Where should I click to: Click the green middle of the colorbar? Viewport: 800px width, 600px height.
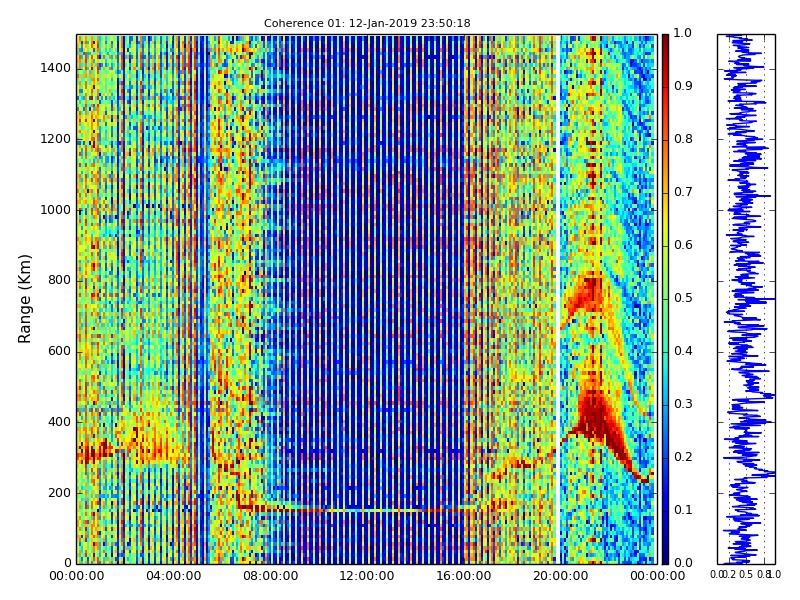point(665,299)
